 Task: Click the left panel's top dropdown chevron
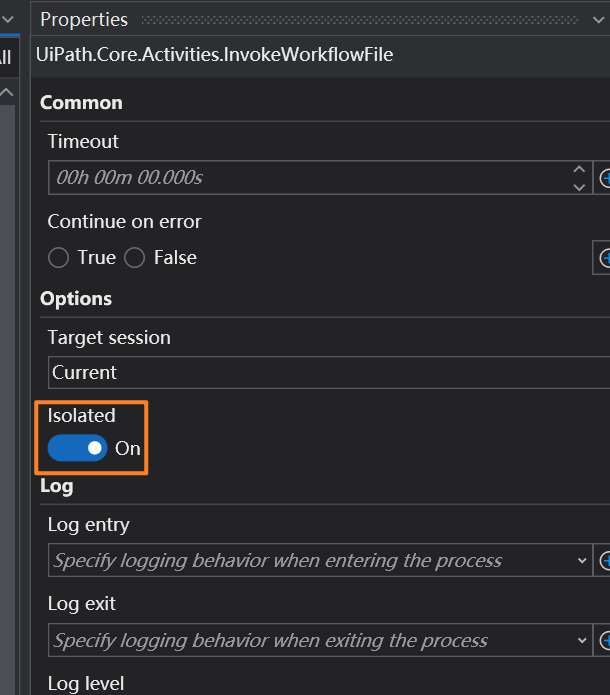coord(8,20)
